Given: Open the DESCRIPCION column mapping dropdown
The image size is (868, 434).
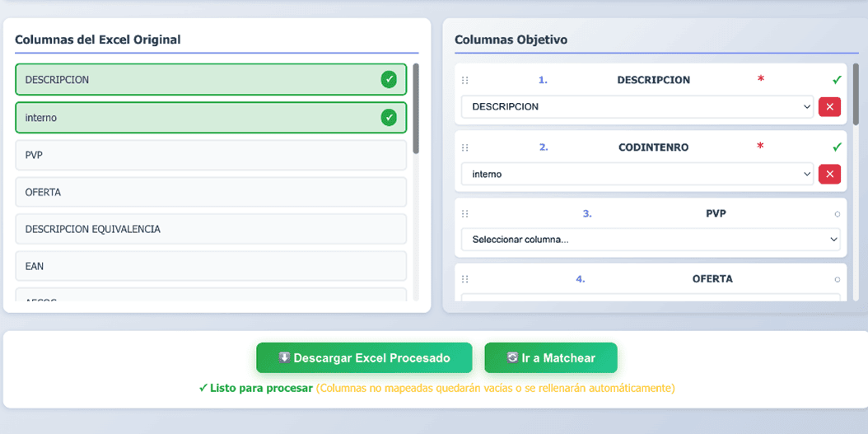Looking at the screenshot, I should (637, 107).
